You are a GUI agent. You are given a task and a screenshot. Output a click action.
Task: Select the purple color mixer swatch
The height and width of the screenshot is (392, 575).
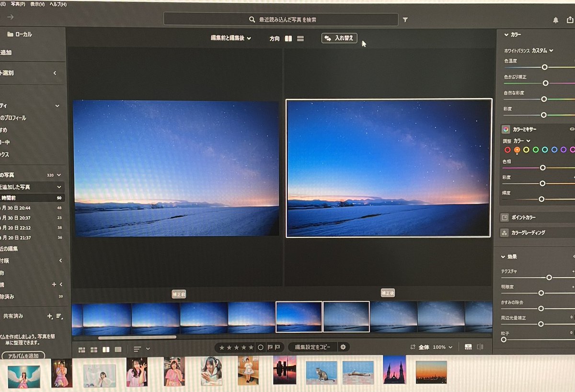(x=563, y=150)
